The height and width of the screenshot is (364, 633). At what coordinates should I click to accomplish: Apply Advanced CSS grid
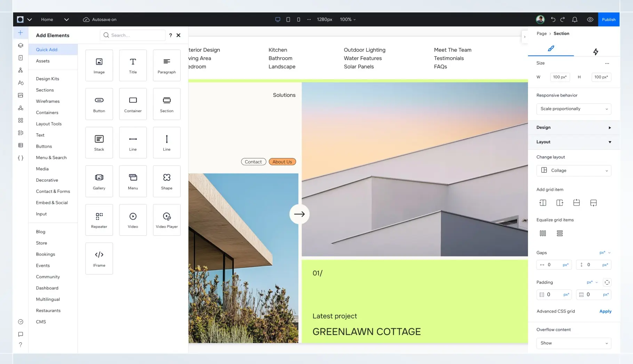(605, 311)
